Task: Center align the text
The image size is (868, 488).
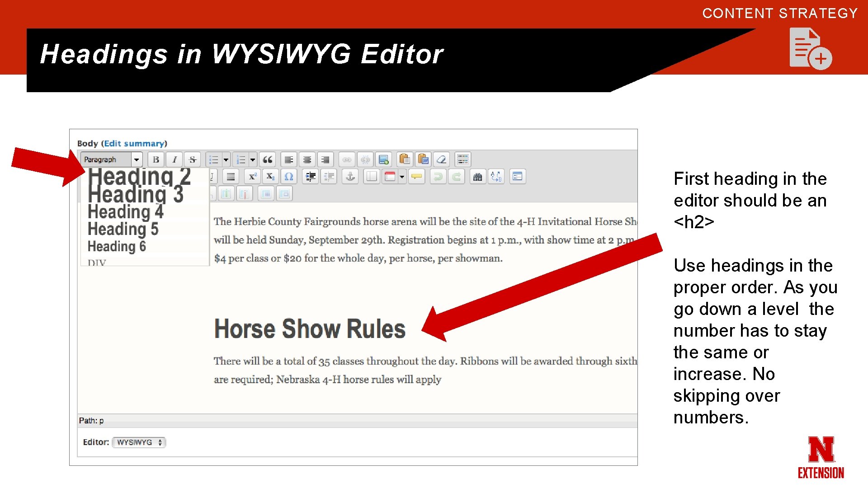Action: 307,160
